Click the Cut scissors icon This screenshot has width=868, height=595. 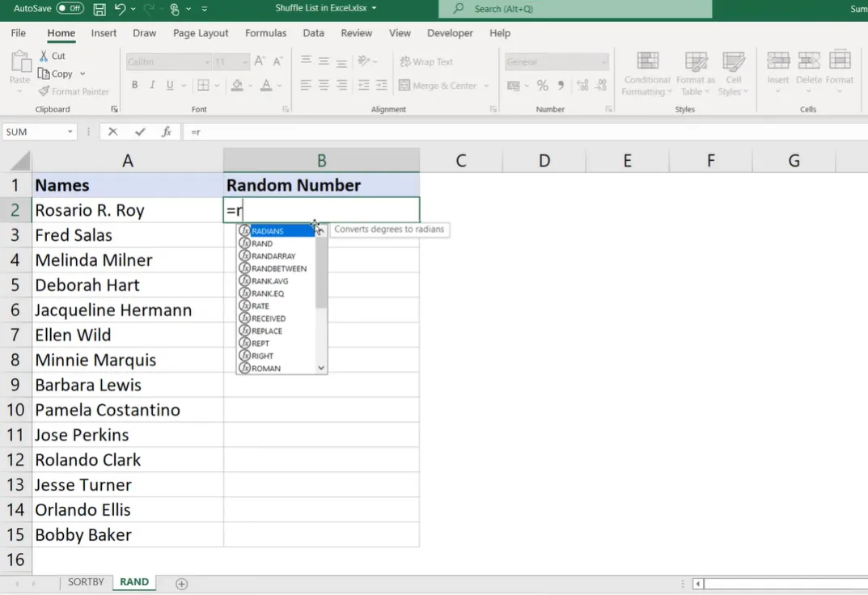point(44,56)
